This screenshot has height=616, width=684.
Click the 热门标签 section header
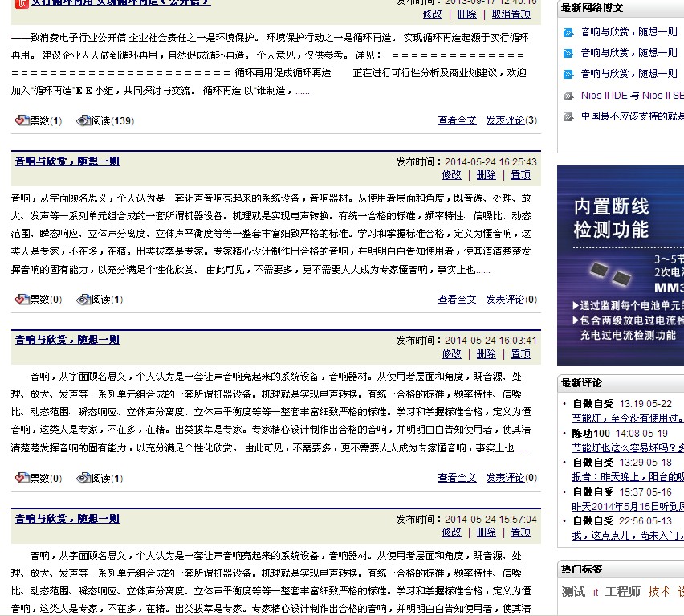click(x=581, y=569)
